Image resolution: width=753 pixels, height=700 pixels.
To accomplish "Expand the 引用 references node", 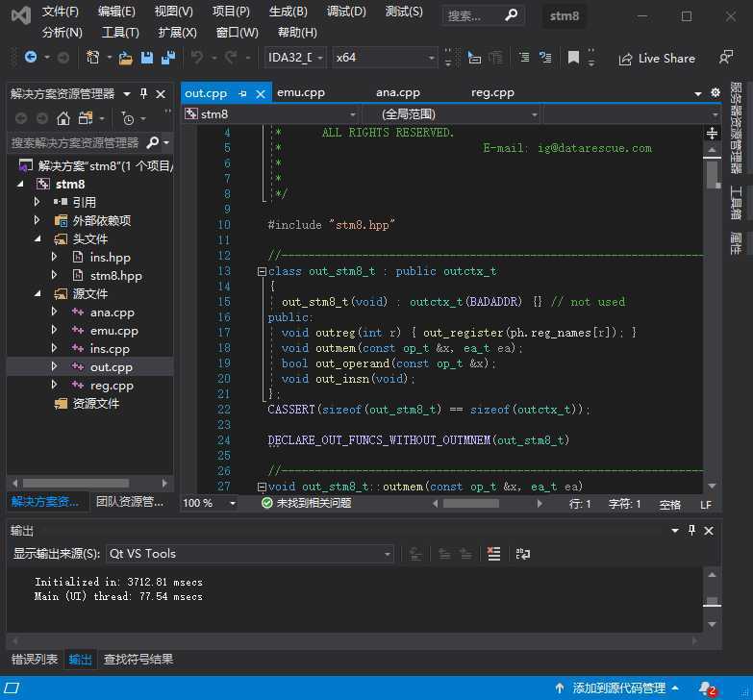I will click(x=37, y=202).
